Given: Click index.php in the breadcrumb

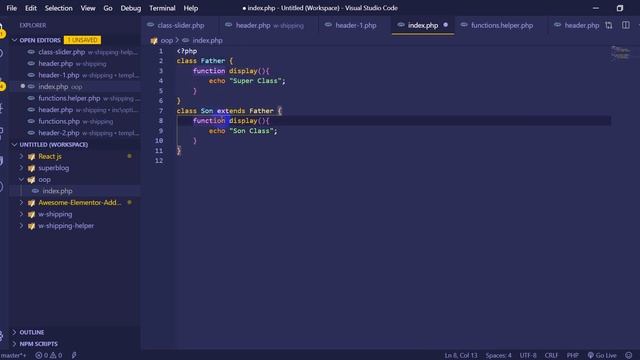Looking at the screenshot, I should pos(207,40).
